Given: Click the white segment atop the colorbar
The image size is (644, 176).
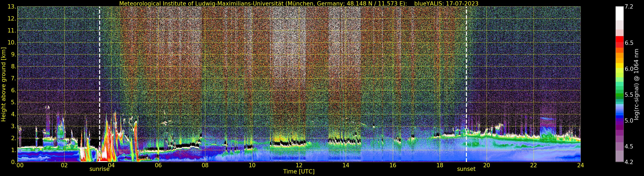Looking at the screenshot, I should pos(619,13).
